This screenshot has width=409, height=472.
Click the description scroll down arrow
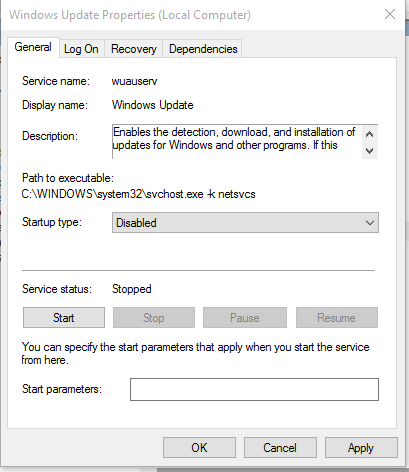coord(369,151)
